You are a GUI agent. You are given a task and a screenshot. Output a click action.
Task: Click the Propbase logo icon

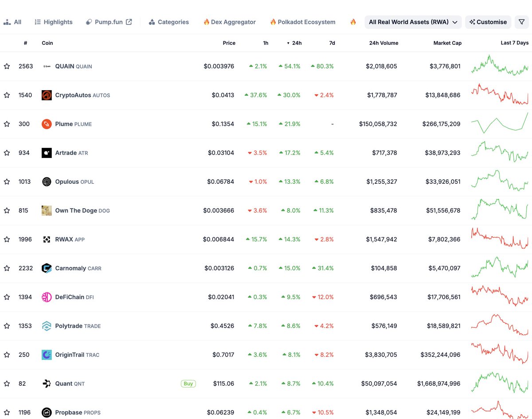click(47, 412)
